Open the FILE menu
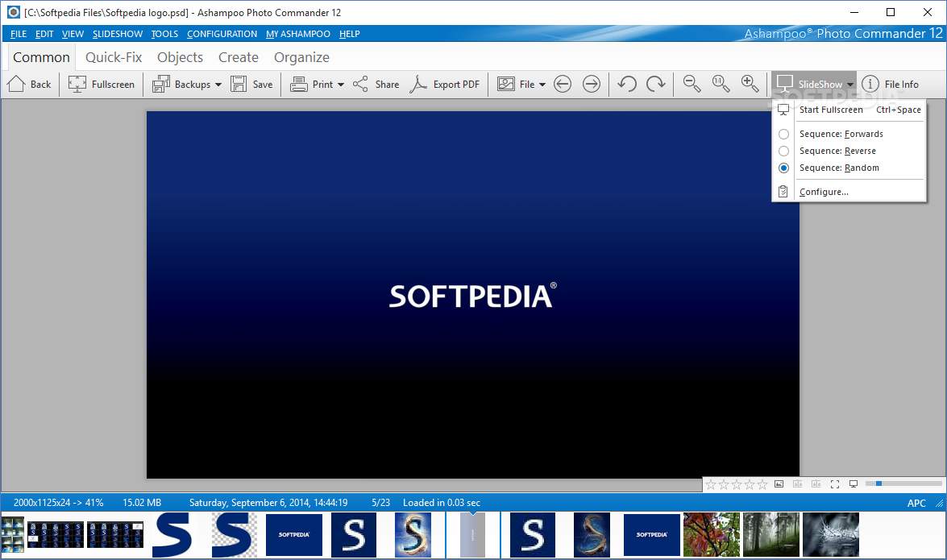The height and width of the screenshot is (560, 947). click(19, 34)
